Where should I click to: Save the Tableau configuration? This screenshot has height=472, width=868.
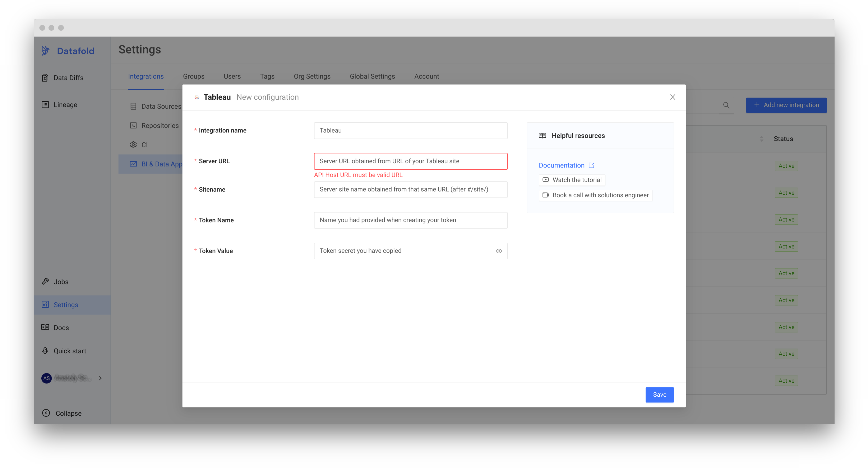(x=659, y=395)
